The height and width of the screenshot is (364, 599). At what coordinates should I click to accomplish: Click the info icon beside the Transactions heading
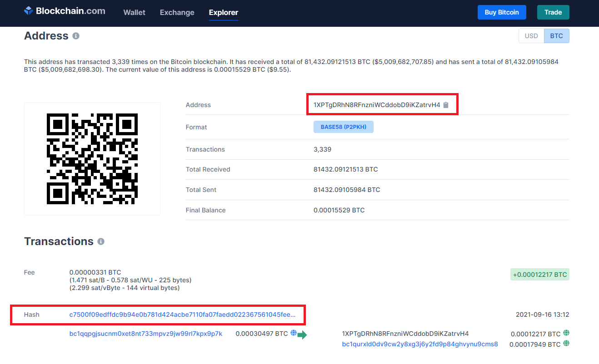click(x=101, y=241)
